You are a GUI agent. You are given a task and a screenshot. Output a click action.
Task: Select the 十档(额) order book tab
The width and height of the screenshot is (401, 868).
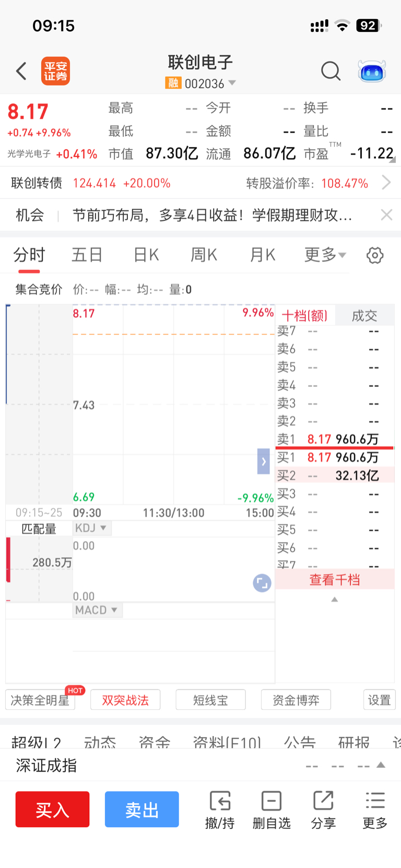304,315
